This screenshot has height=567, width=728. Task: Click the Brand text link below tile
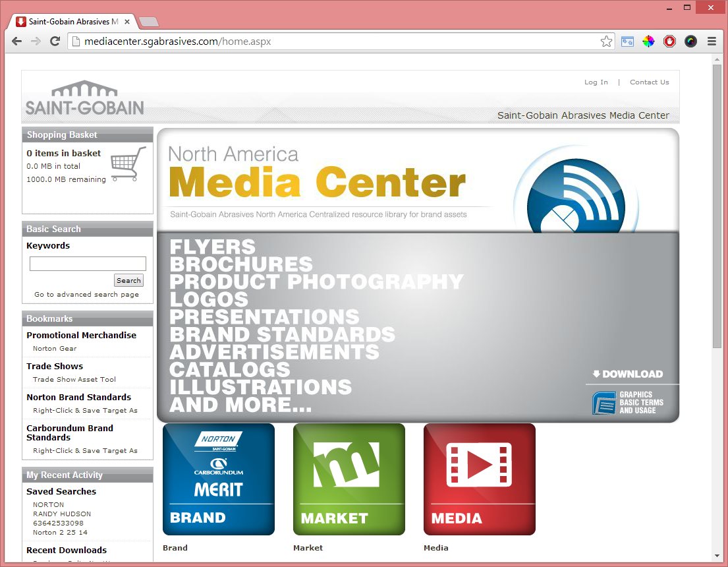175,547
